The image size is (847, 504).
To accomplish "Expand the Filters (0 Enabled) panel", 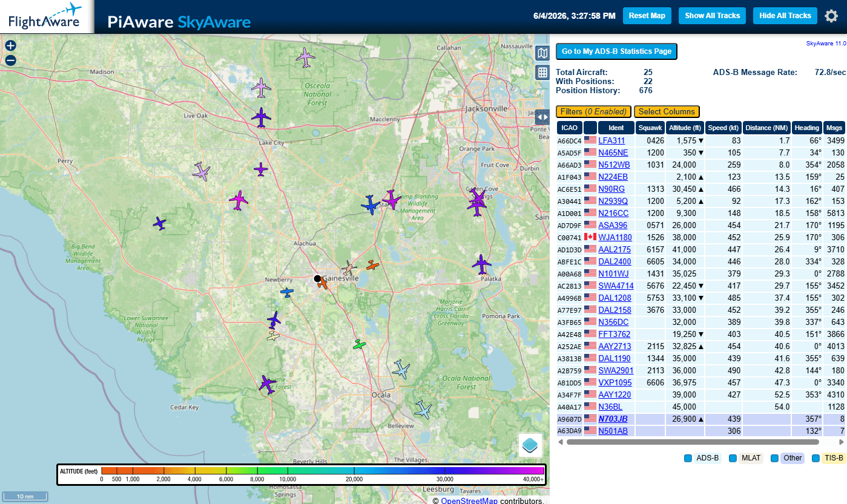I will tap(593, 111).
